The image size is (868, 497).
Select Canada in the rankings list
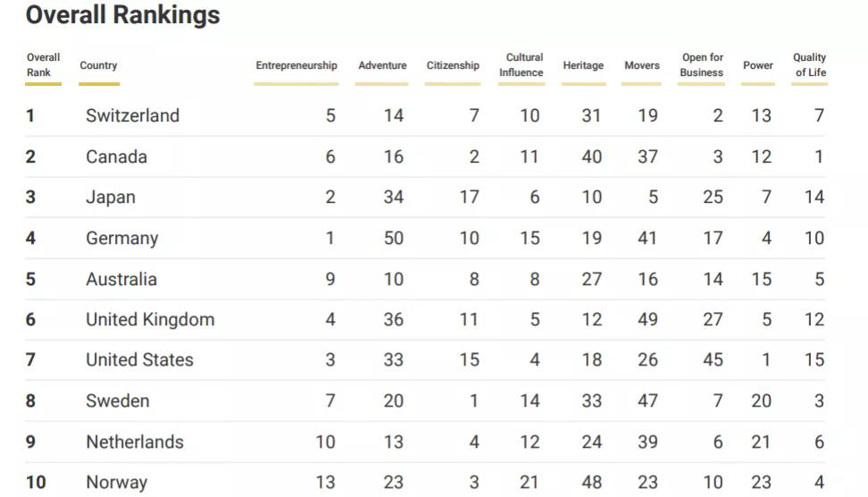[x=116, y=156]
